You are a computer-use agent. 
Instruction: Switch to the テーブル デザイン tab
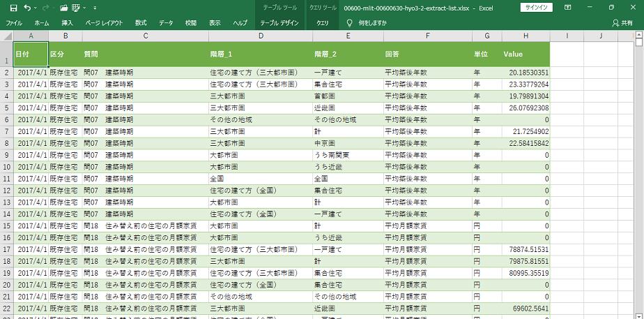279,22
